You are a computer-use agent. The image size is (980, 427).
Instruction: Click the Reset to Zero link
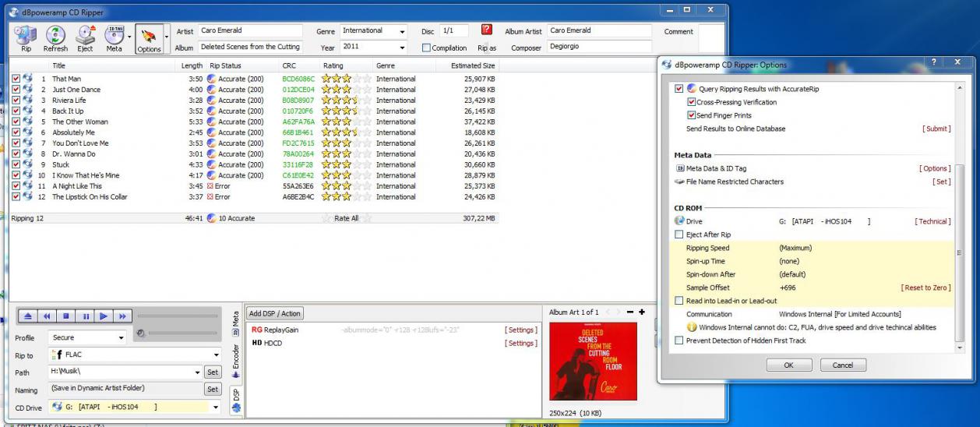[925, 288]
